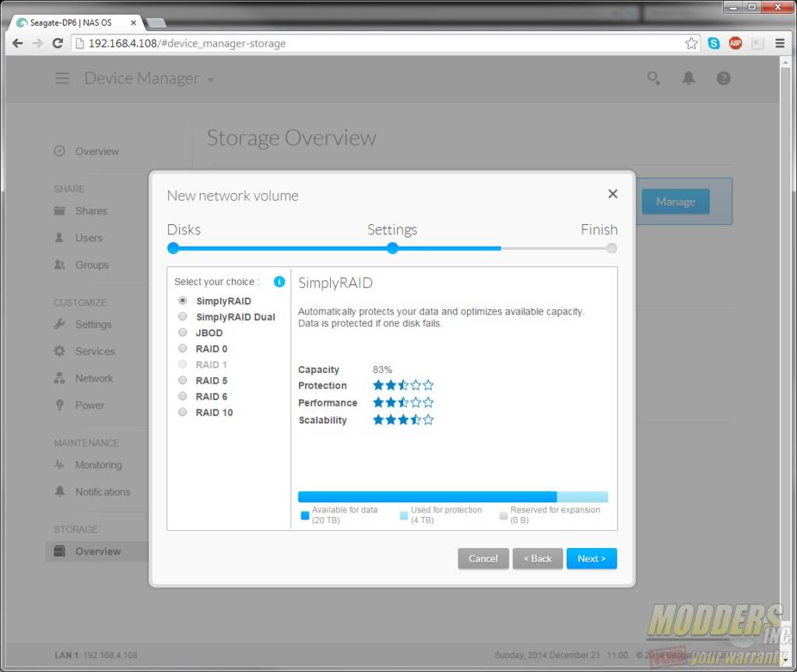Open the Groups menu item
Viewport: 797px width, 672px height.
click(x=92, y=265)
